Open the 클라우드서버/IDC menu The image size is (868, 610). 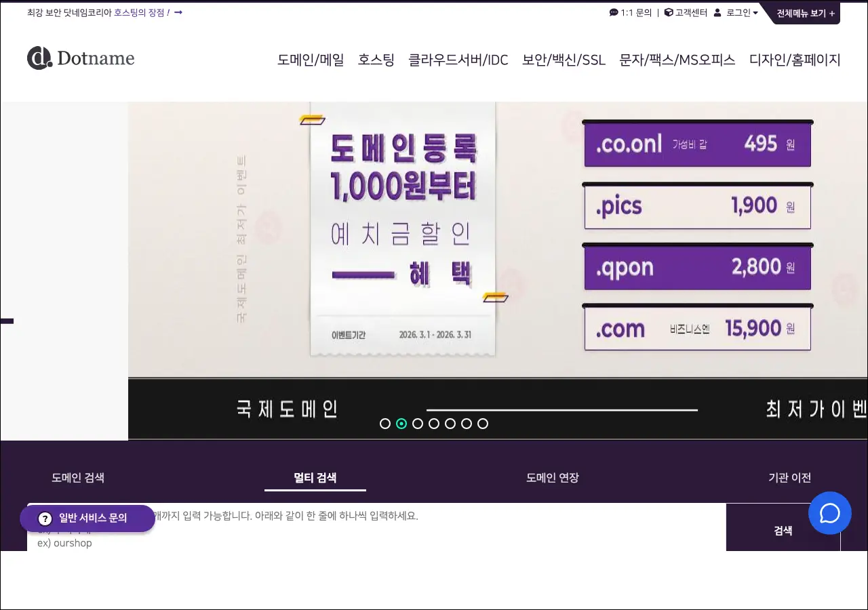[x=458, y=60]
